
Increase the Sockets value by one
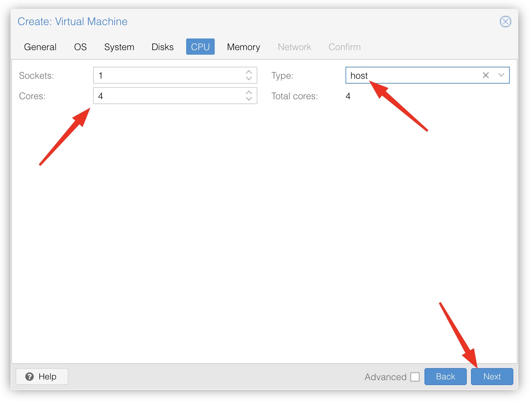(249, 72)
